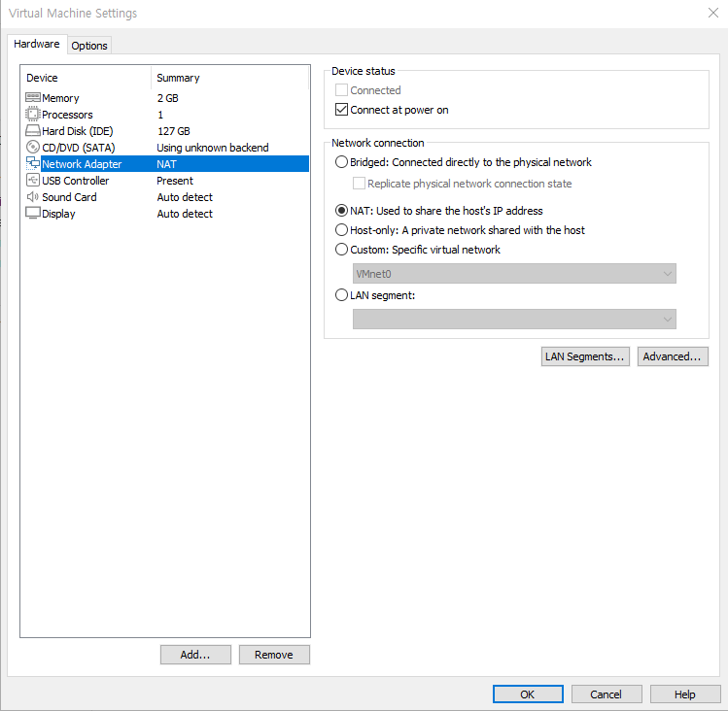Check Replicate physical network connection state
Image resolution: width=728 pixels, height=711 pixels.
pos(359,184)
